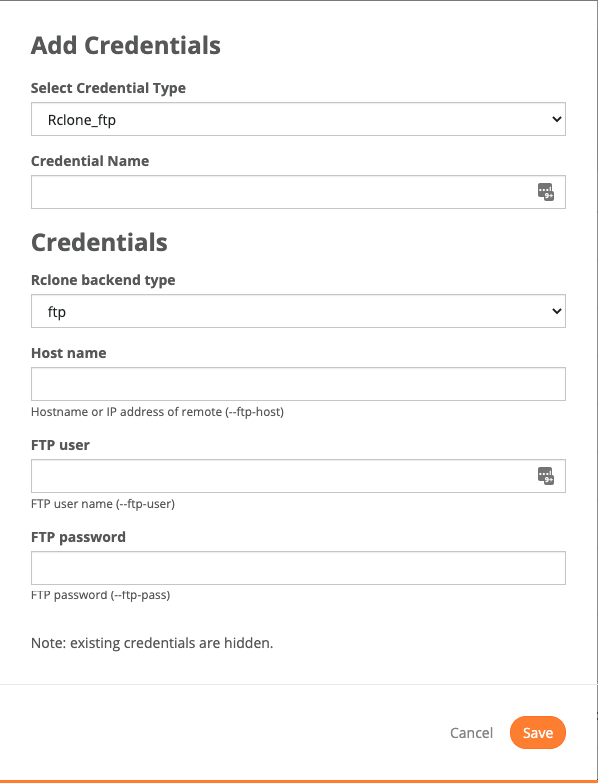Click into the Host name input field
The width and height of the screenshot is (598, 783).
[x=298, y=384]
